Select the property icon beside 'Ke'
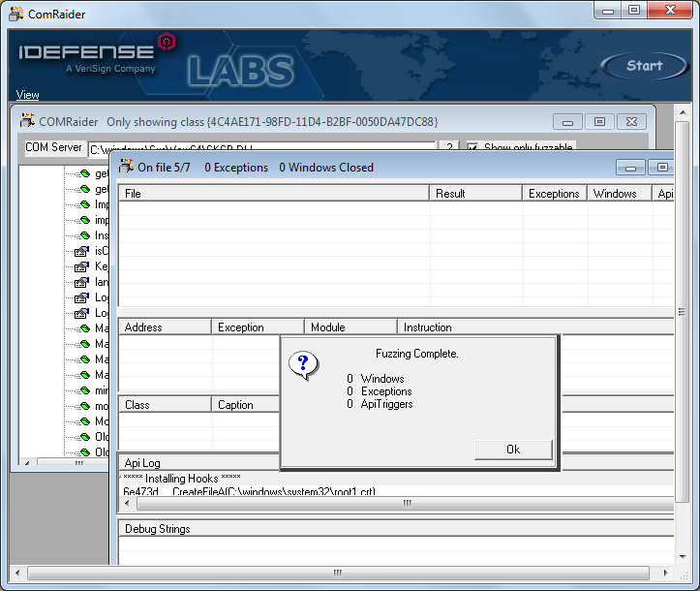Viewport: 700px width, 591px height. click(x=81, y=266)
